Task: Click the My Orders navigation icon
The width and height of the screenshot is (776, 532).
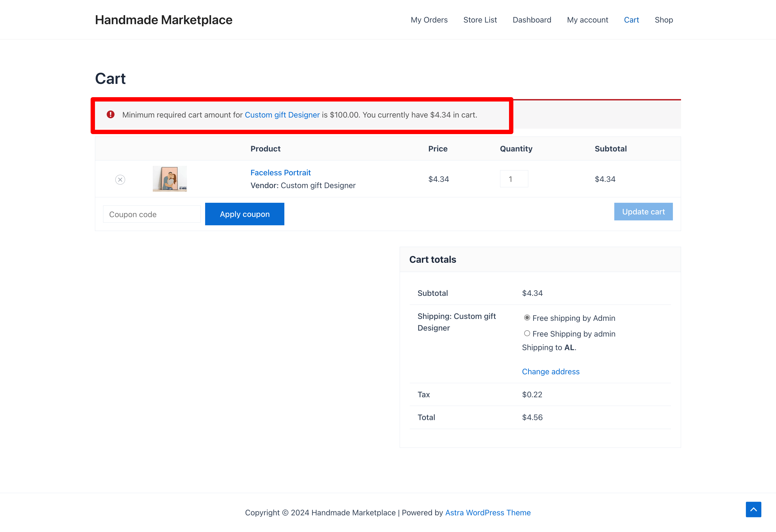Action: point(429,19)
